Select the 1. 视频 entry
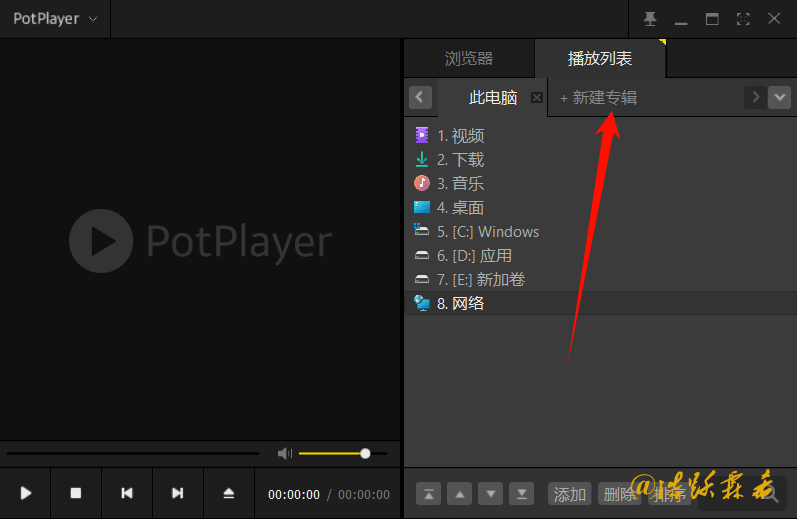This screenshot has height=519, width=797. coord(600,136)
